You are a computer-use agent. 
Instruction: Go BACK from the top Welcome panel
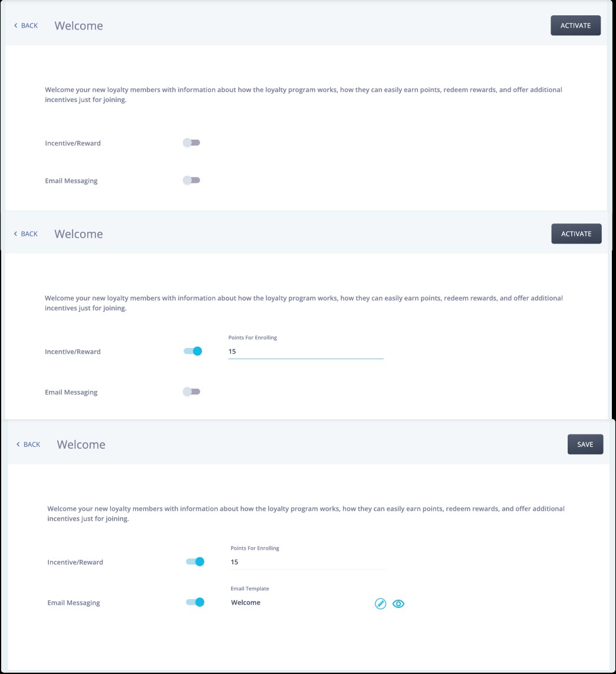[26, 25]
